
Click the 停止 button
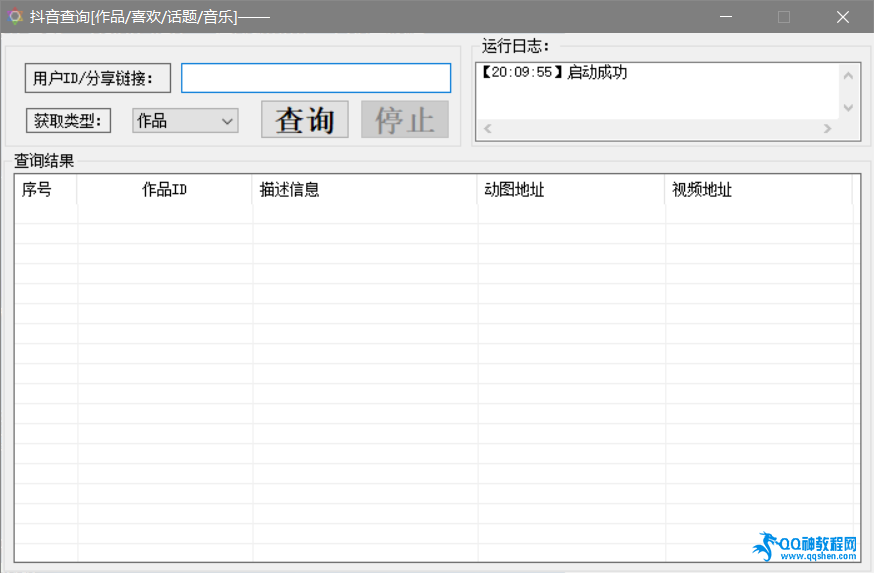pos(405,119)
